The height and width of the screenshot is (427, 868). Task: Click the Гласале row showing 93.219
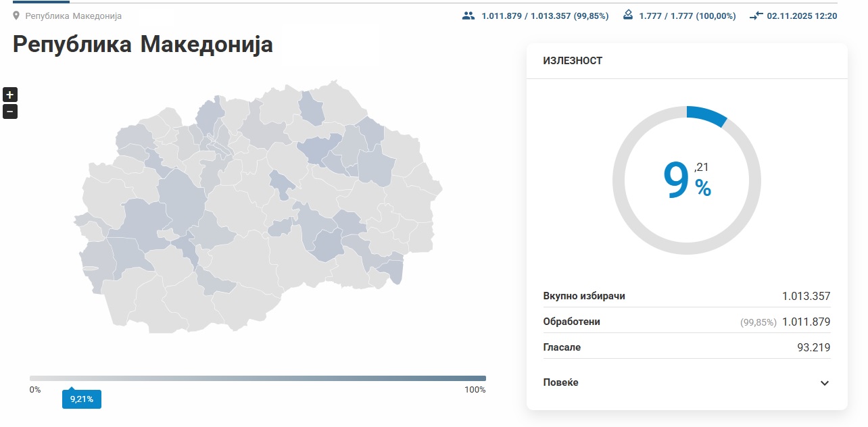click(x=686, y=347)
